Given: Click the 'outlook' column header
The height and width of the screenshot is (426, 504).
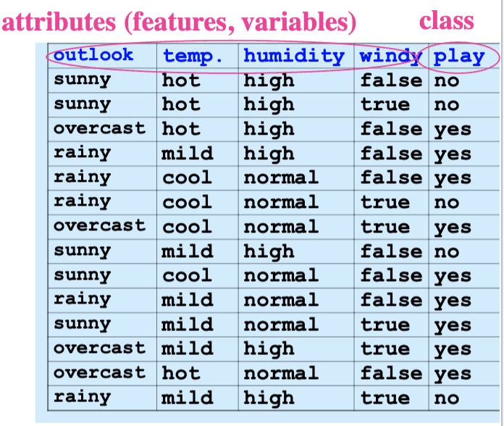Looking at the screenshot, I should [93, 56].
